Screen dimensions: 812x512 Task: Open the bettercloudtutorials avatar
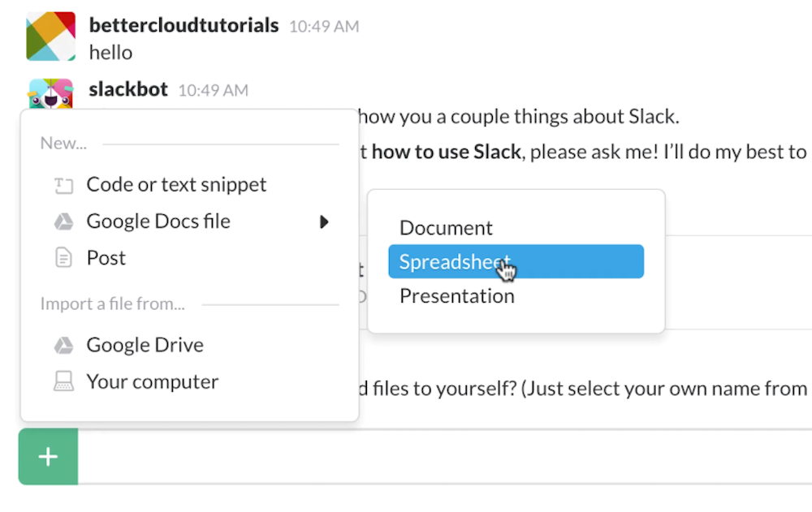[x=50, y=37]
